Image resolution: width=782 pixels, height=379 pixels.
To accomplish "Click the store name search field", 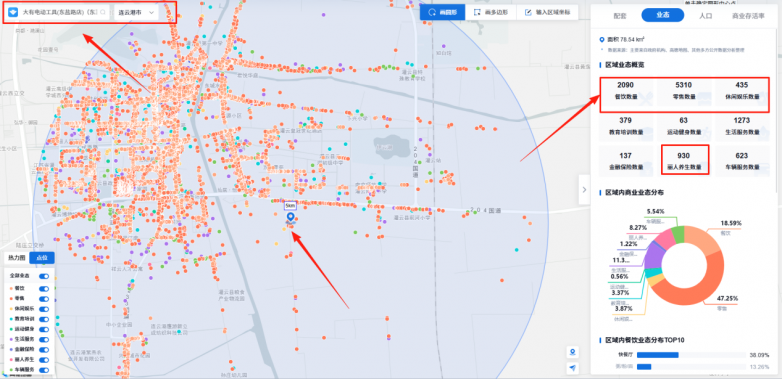I will (59, 12).
